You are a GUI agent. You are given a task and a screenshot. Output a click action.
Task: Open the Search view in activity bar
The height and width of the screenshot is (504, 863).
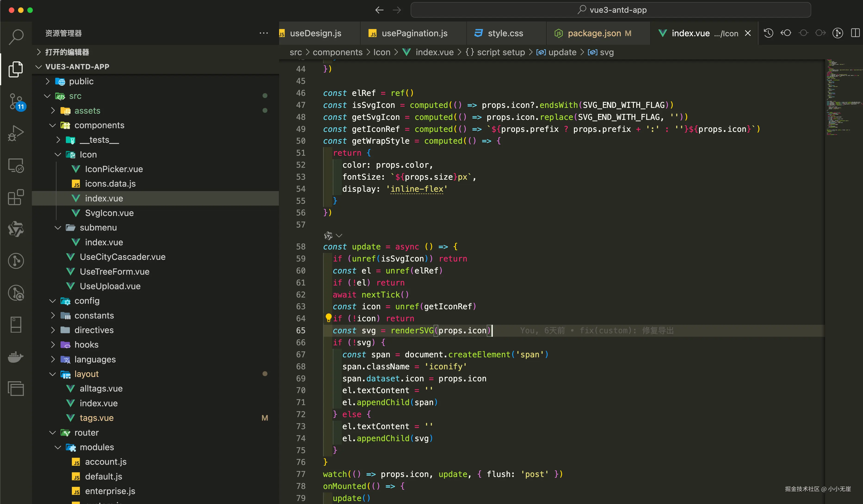tap(16, 36)
